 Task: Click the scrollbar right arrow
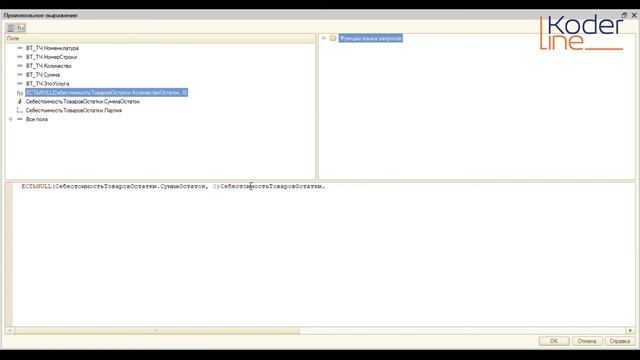click(x=630, y=331)
